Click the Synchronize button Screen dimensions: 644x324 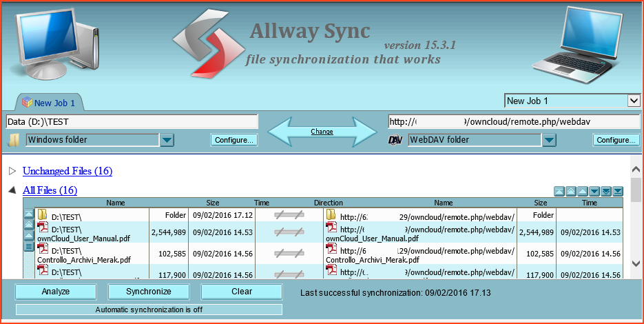coord(148,292)
